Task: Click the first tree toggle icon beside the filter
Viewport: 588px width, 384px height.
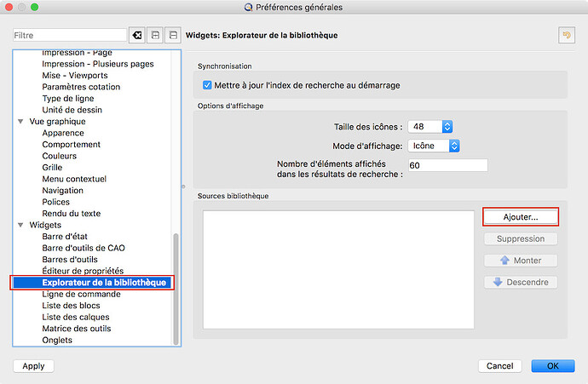Action: (154, 35)
